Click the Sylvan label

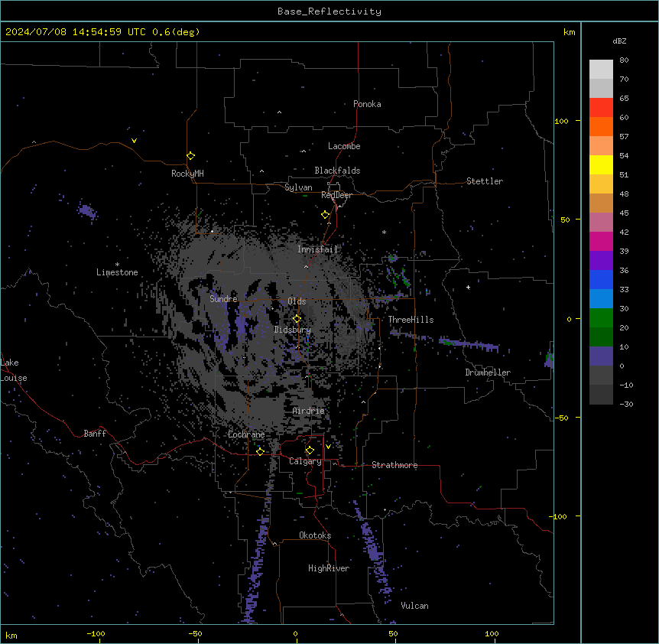tap(298, 187)
